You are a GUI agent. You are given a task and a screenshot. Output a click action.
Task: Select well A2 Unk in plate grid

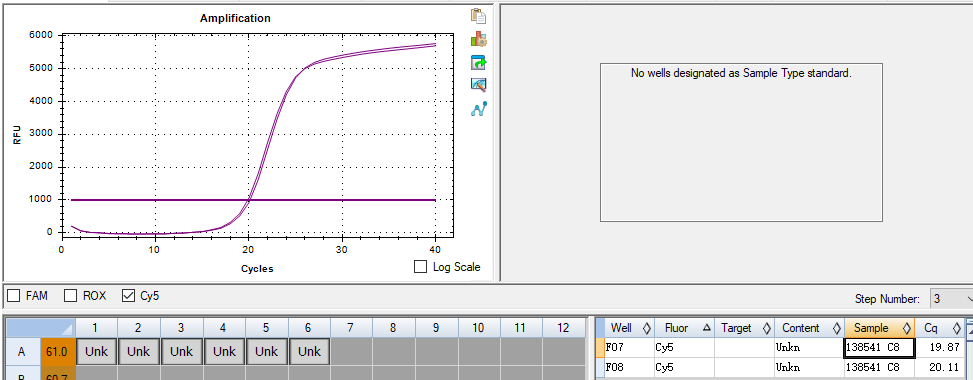(x=138, y=351)
